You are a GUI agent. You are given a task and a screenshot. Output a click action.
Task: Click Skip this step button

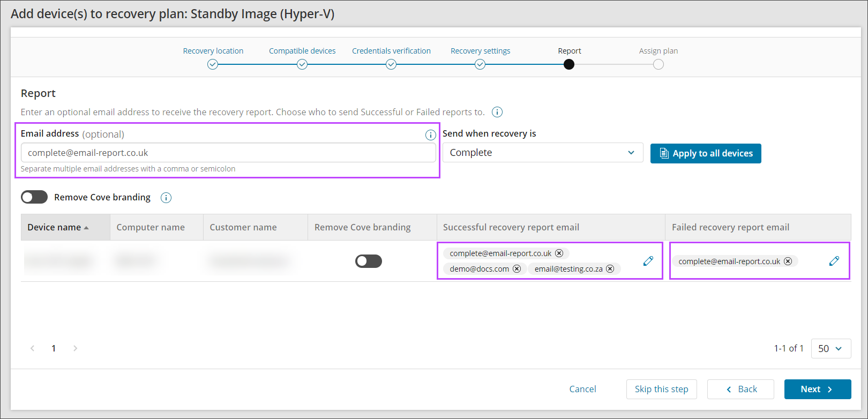661,389
